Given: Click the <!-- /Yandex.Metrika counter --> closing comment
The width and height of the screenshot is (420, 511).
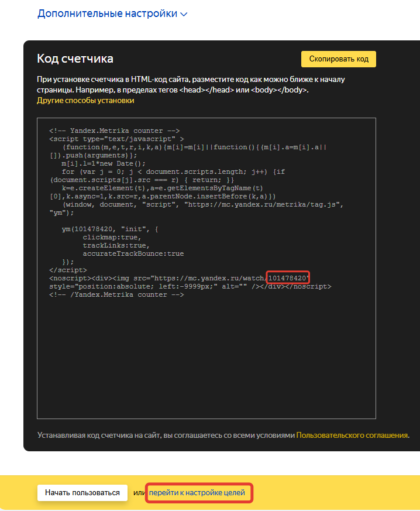Looking at the screenshot, I should click(x=116, y=294).
